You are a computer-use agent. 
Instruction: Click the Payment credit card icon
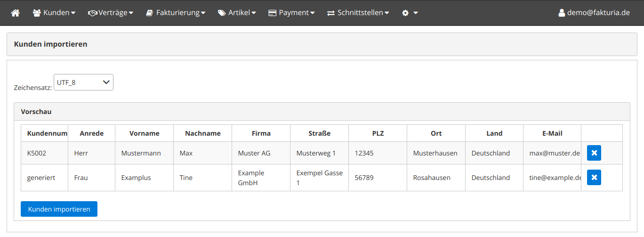tap(272, 13)
